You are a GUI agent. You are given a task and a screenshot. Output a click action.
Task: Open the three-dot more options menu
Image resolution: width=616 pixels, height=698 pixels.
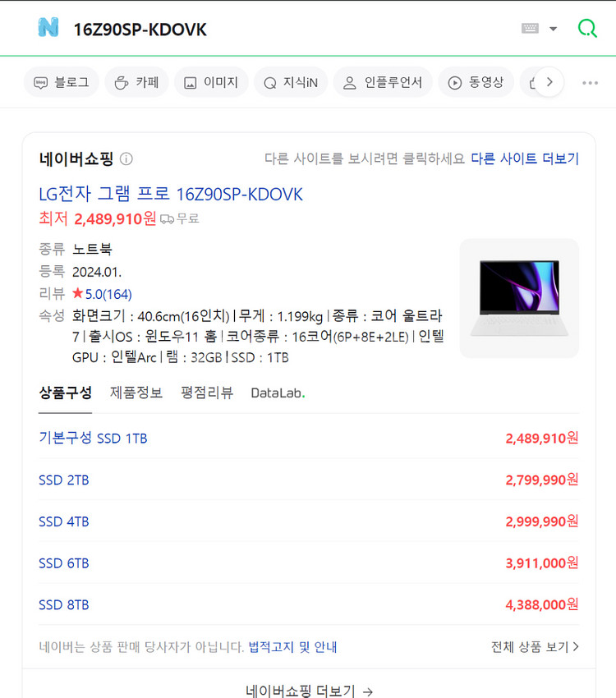click(590, 83)
